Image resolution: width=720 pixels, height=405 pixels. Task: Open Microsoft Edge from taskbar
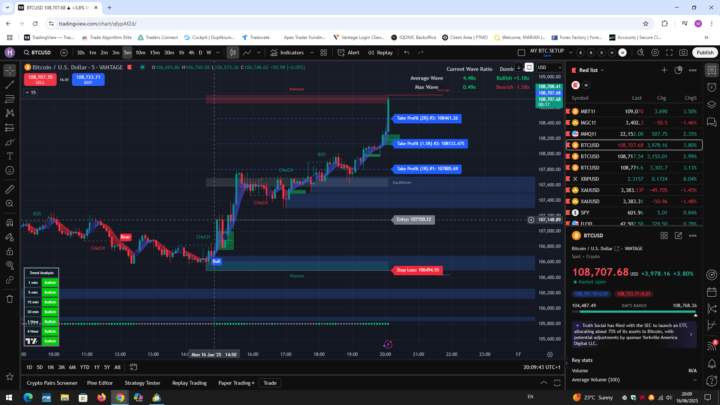click(x=28, y=398)
